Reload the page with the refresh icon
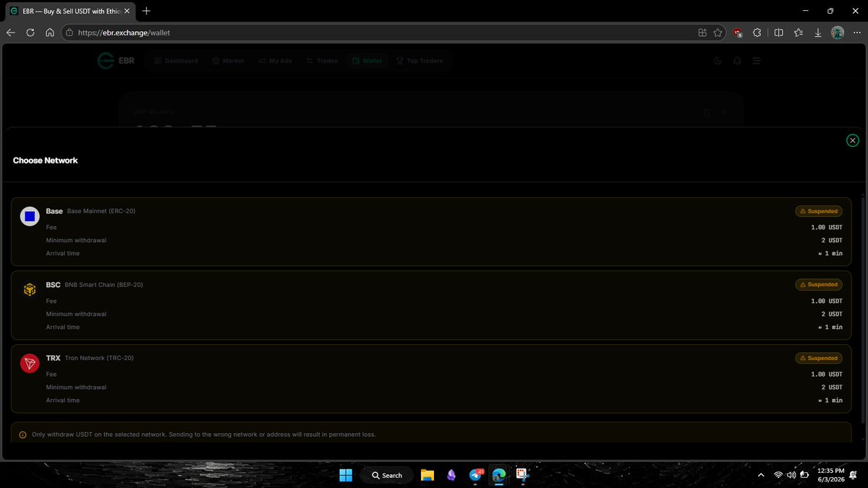The image size is (868, 488). 30,33
